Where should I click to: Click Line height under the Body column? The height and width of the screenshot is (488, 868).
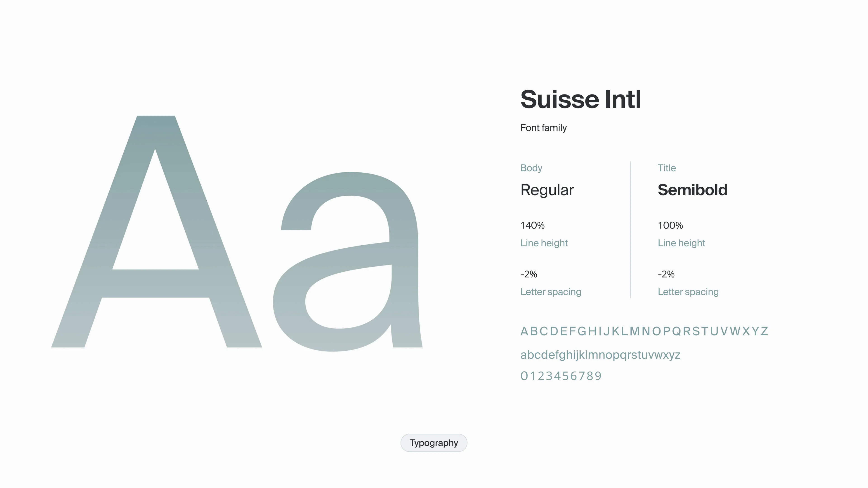[x=544, y=243]
